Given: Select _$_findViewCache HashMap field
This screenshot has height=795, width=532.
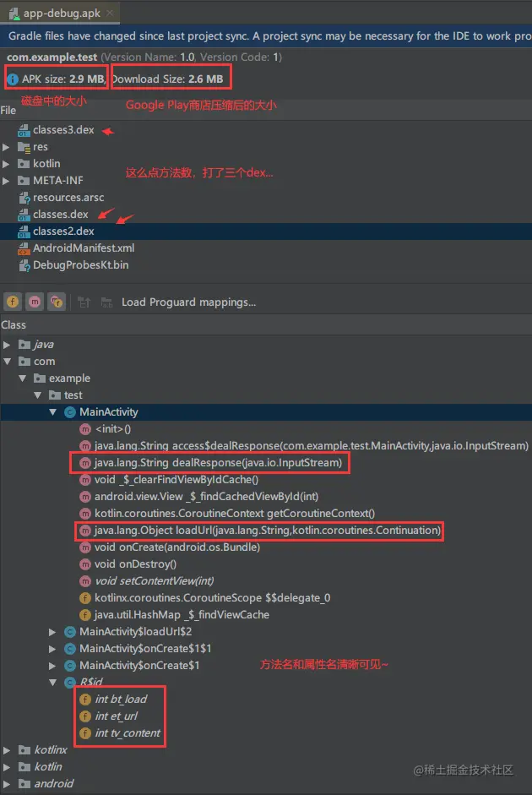Looking at the screenshot, I should point(182,614).
